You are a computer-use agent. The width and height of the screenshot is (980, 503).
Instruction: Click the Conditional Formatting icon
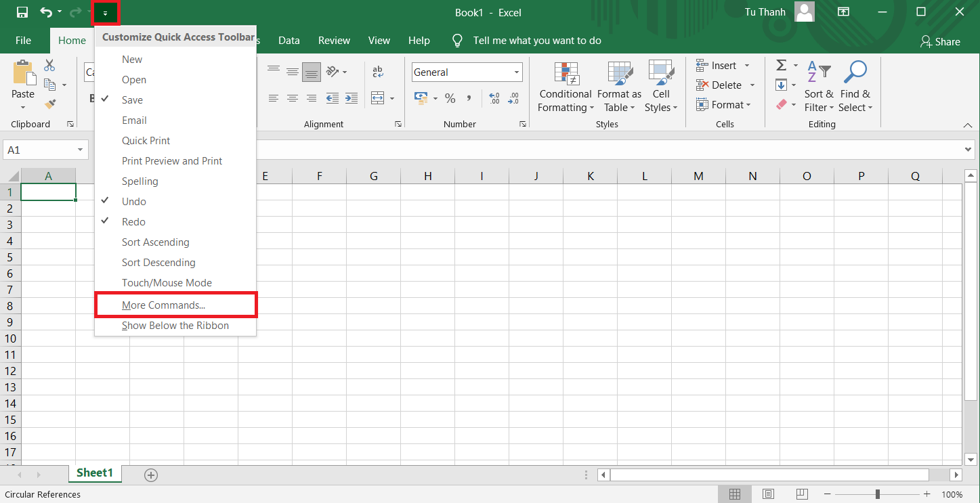pyautogui.click(x=566, y=73)
